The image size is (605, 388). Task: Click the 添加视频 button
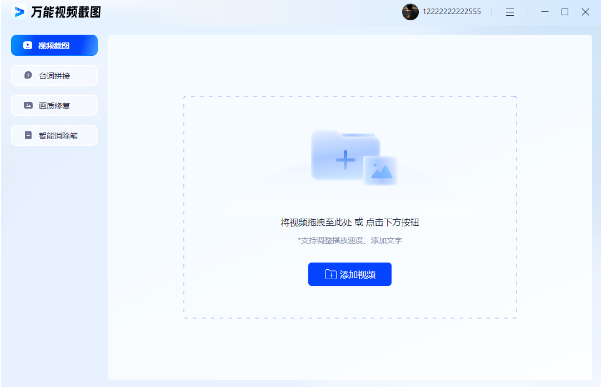pyautogui.click(x=350, y=275)
